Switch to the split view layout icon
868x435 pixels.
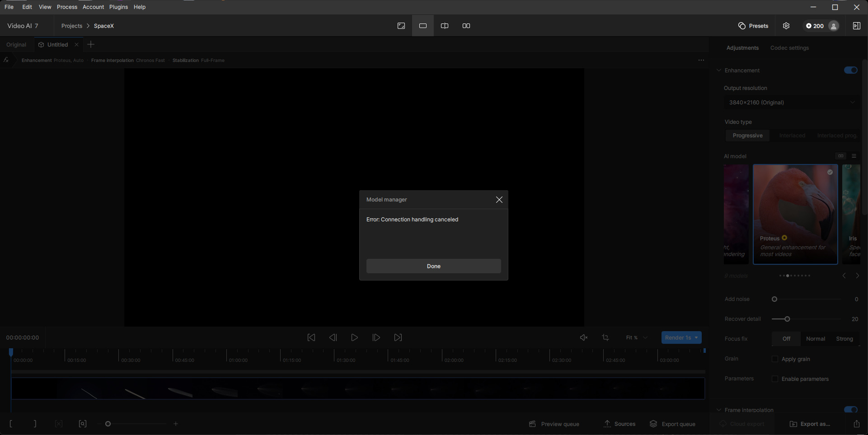click(445, 26)
